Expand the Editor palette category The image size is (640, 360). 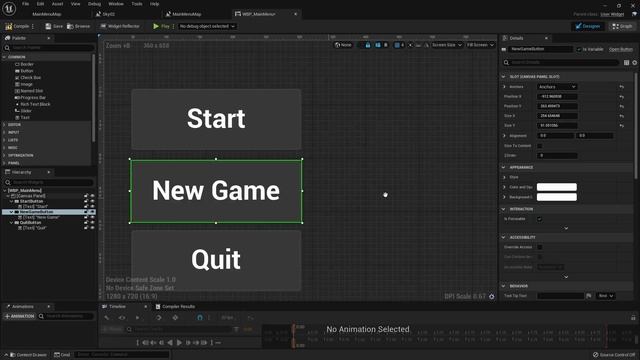point(4,125)
